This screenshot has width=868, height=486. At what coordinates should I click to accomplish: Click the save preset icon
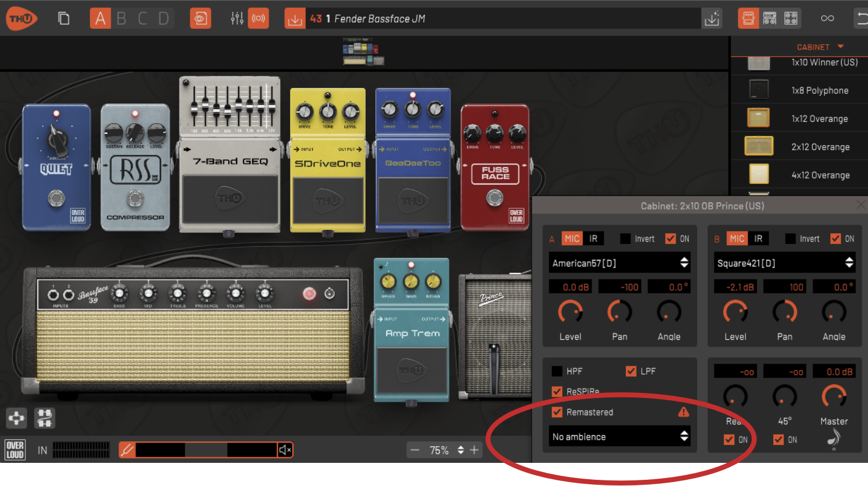tap(712, 19)
